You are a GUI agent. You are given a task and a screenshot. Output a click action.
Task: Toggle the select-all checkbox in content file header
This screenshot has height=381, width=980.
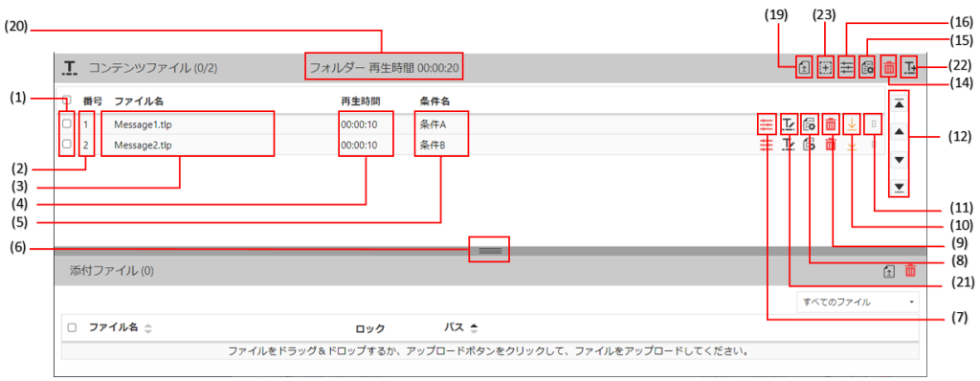pyautogui.click(x=67, y=101)
